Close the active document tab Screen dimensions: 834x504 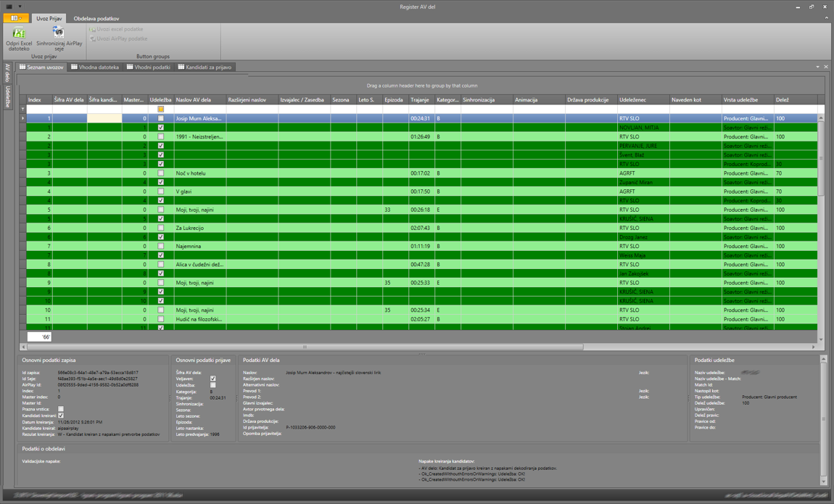[x=826, y=67]
